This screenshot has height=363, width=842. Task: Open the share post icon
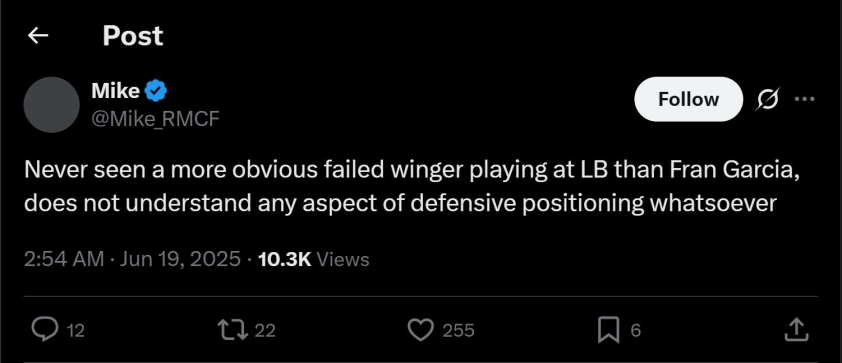click(796, 329)
